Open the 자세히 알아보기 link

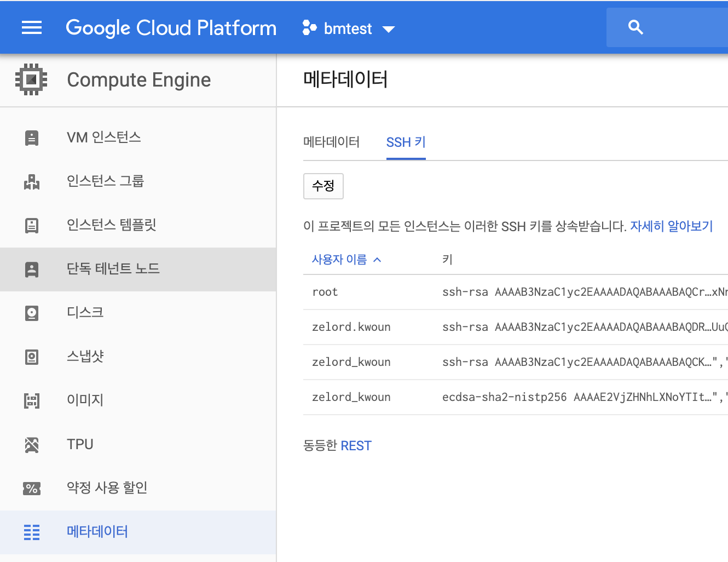(x=672, y=226)
